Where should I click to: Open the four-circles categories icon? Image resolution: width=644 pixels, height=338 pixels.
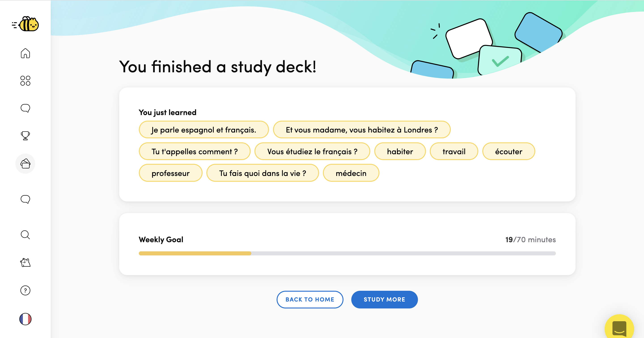[x=25, y=81]
